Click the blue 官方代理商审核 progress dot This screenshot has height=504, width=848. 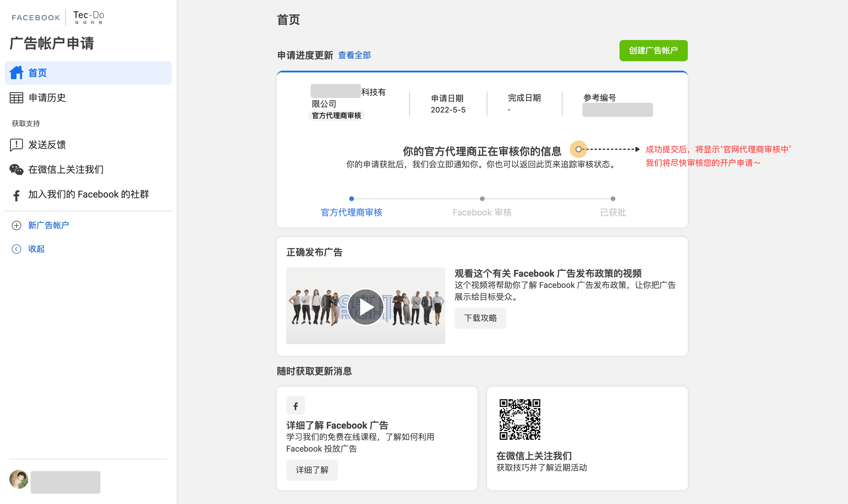352,199
